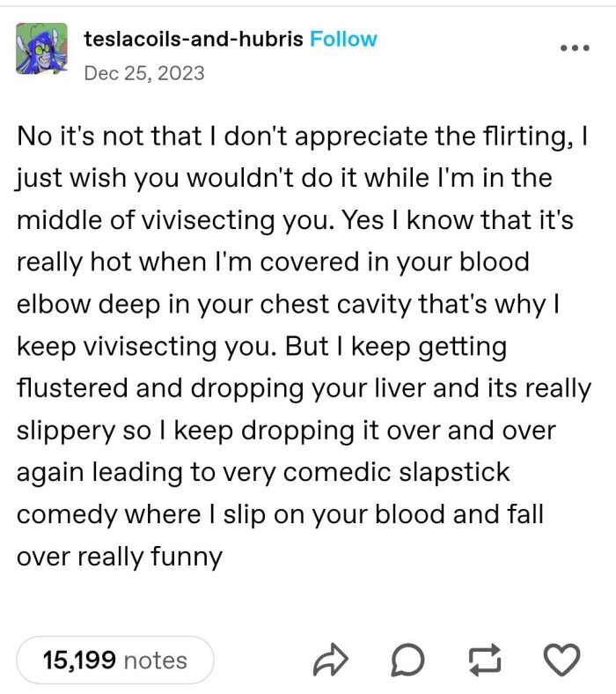
Task: Follow the teslacoils-and-hubris blog
Action: [343, 39]
